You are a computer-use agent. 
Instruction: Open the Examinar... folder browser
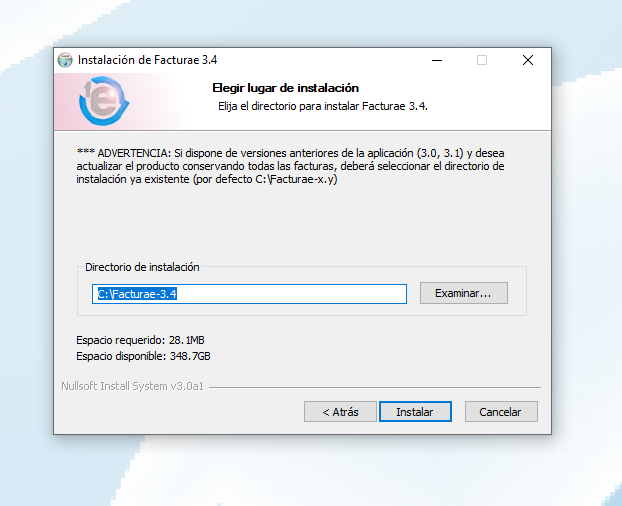(464, 293)
